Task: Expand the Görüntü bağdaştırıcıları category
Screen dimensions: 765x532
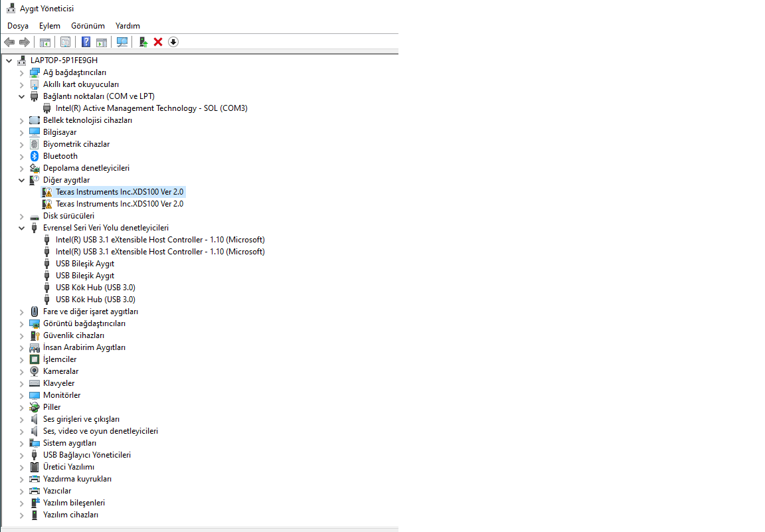Action: pos(21,323)
